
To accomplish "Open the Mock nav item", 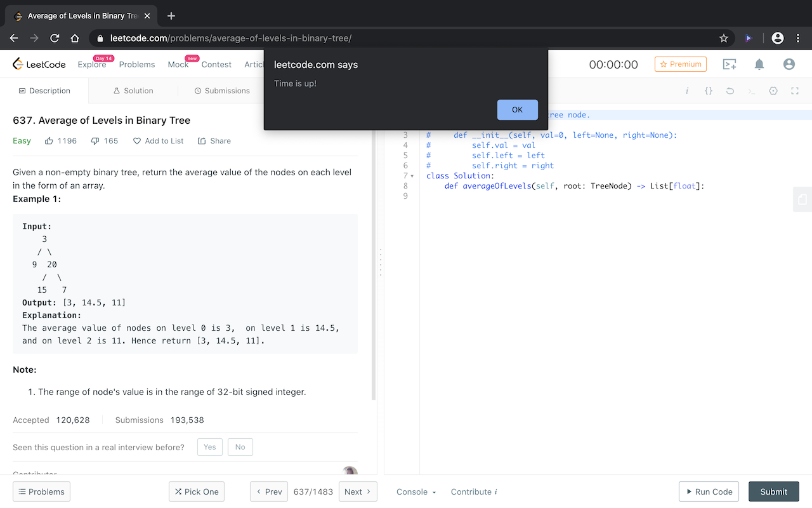I will point(178,64).
